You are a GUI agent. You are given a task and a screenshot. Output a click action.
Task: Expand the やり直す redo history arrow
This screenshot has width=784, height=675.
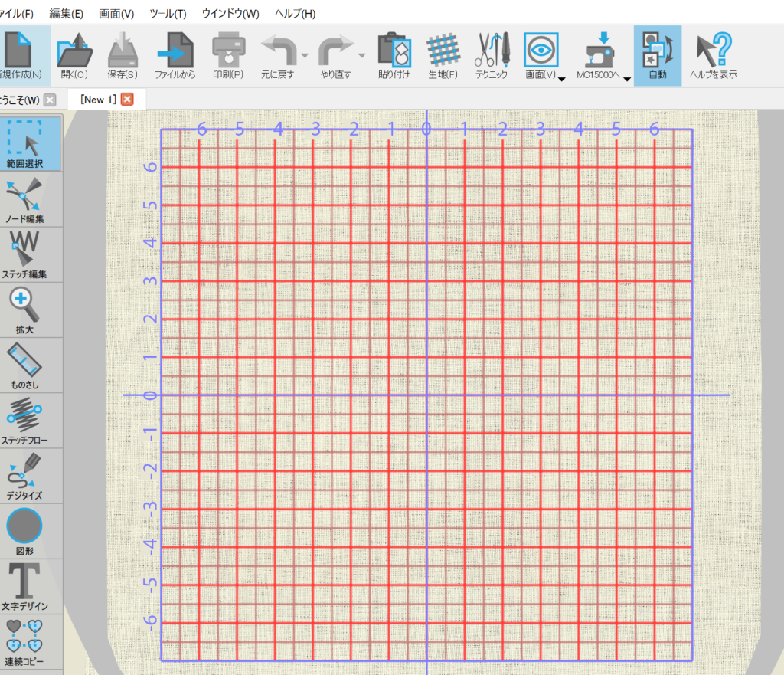tap(361, 57)
